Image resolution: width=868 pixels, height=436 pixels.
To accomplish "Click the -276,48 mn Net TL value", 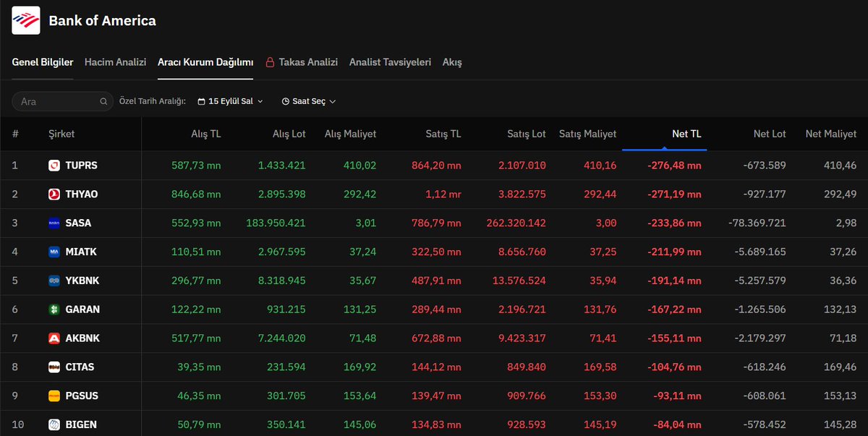I will click(x=674, y=166).
